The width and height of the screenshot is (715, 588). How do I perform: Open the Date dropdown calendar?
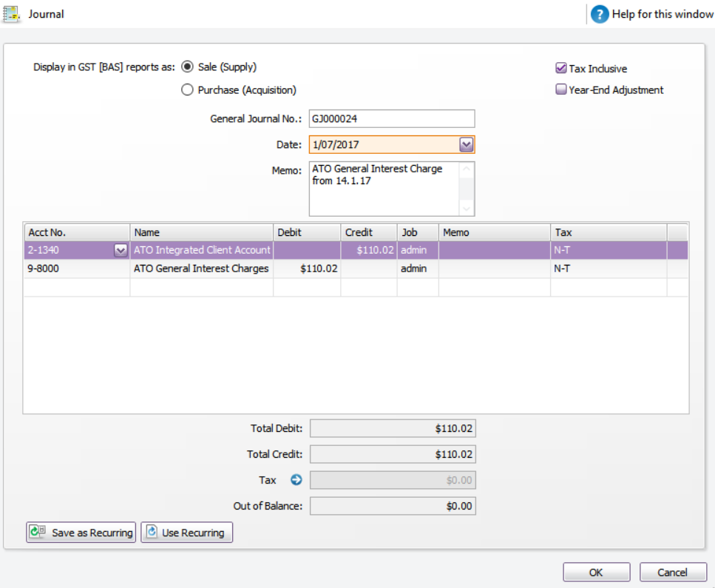pos(466,145)
